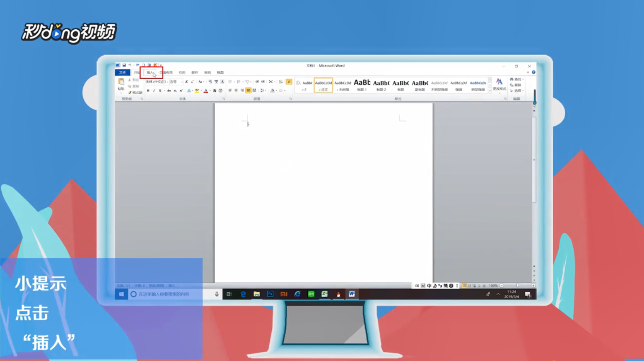Open the Borders dropdown
The height and width of the screenshot is (361, 644).
282,90
